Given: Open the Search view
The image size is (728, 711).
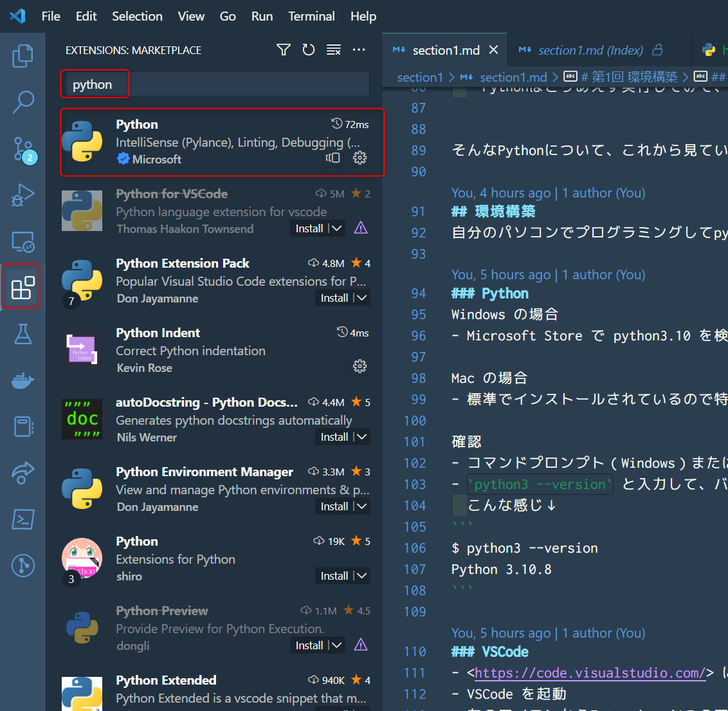Looking at the screenshot, I should 23,102.
